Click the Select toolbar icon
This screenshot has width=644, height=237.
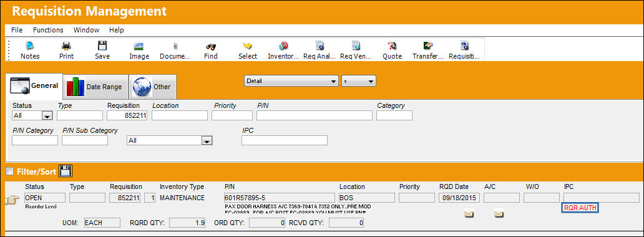pyautogui.click(x=247, y=51)
